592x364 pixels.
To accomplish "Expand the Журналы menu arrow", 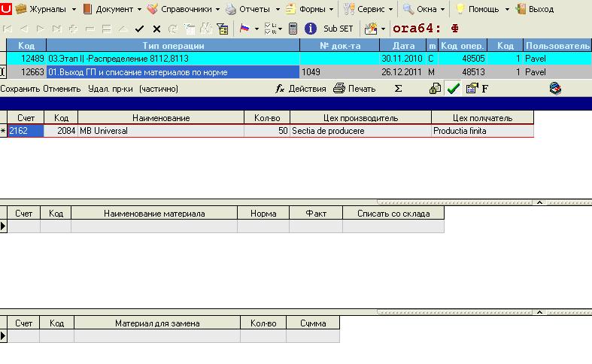I will (x=74, y=10).
